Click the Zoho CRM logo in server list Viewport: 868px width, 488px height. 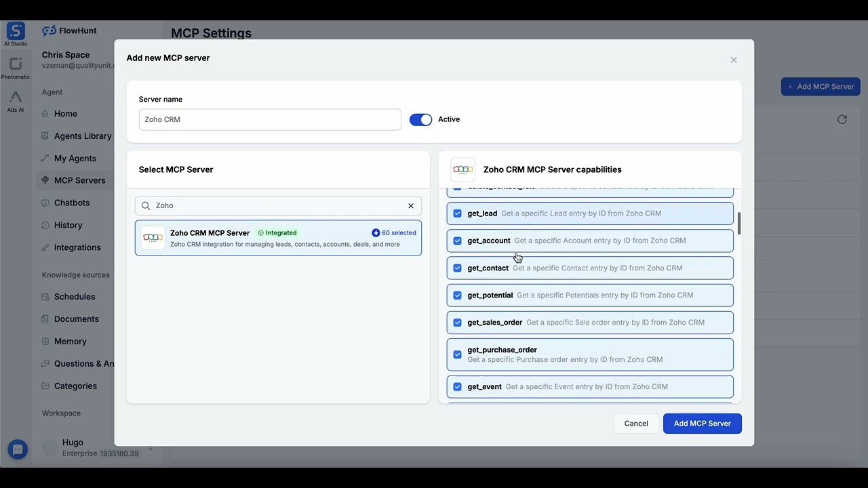click(x=153, y=238)
